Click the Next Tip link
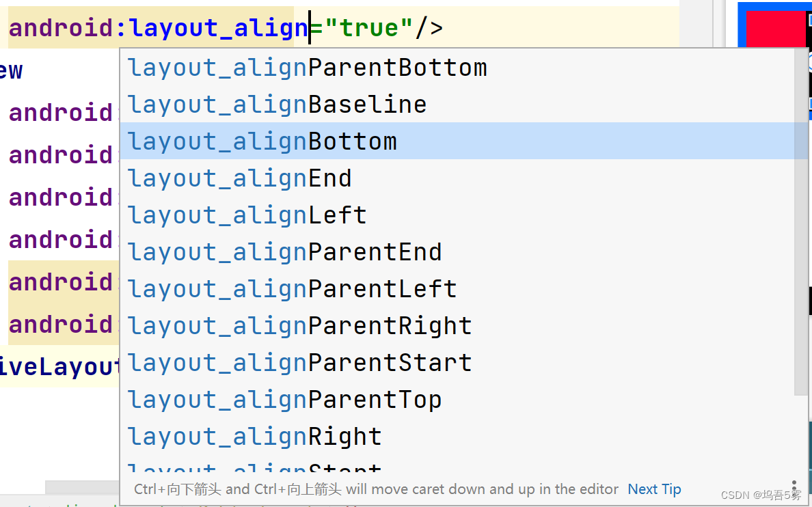This screenshot has width=812, height=507. pos(654,489)
